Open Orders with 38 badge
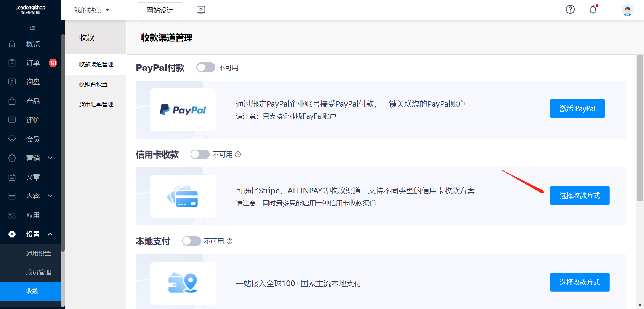The image size is (644, 309). click(32, 63)
